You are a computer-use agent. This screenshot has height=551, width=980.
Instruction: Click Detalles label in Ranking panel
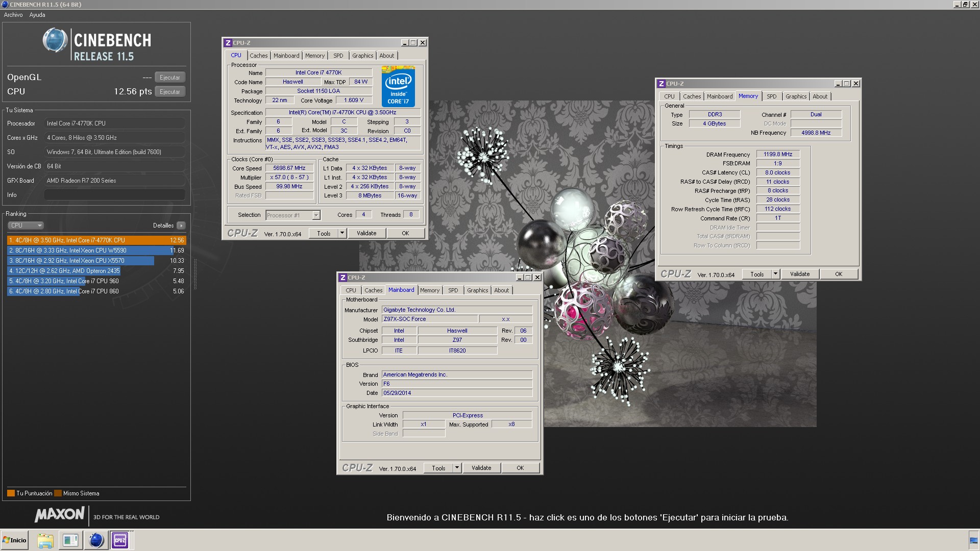[x=163, y=226]
